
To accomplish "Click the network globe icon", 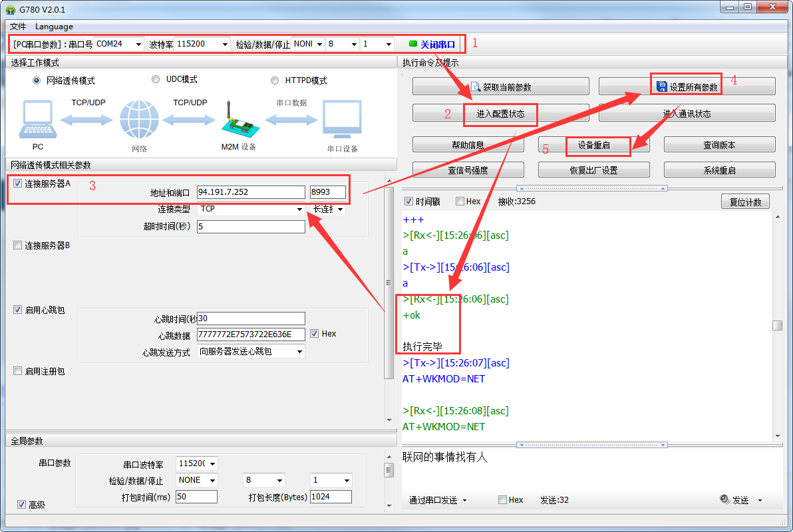I will [139, 120].
